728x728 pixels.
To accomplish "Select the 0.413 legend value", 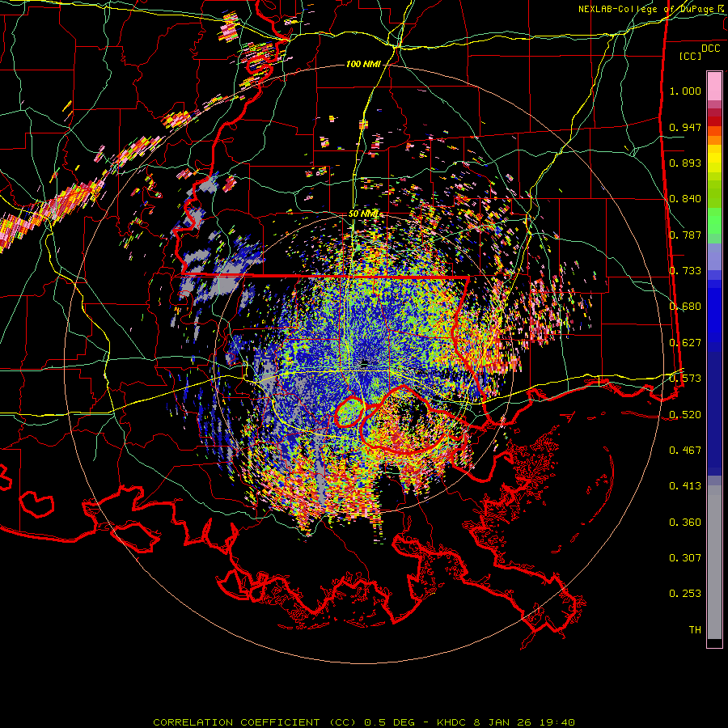I will (685, 486).
